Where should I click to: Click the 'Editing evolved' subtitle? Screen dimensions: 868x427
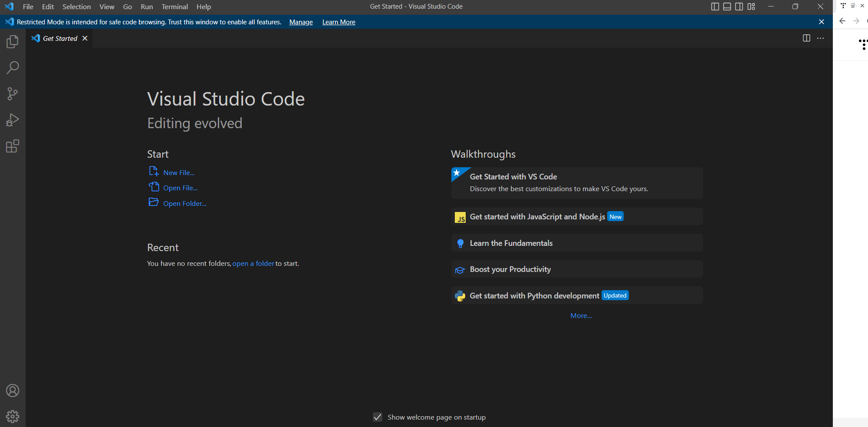[x=195, y=123]
